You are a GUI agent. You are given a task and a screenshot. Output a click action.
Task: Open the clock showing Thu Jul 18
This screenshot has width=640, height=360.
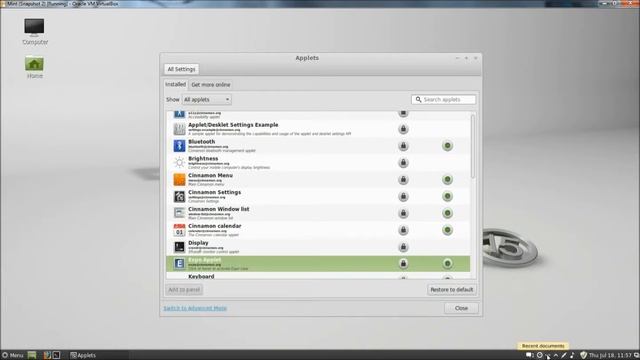point(610,355)
